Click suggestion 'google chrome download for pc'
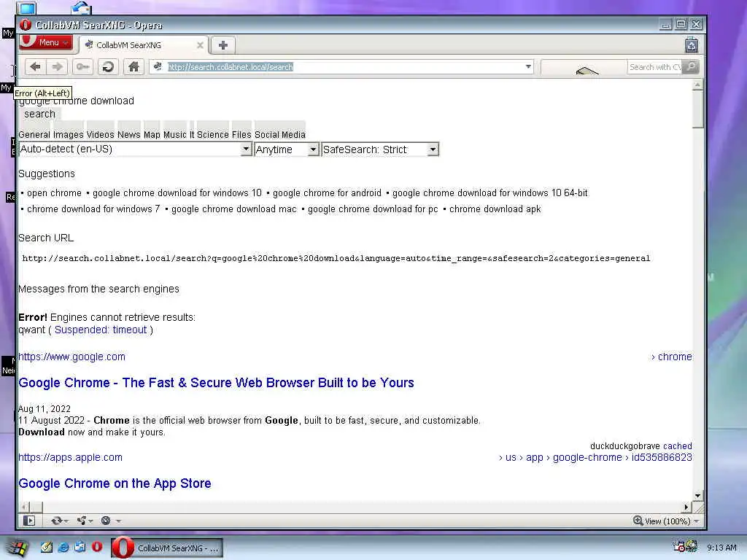This screenshot has height=560, width=747. pos(373,209)
